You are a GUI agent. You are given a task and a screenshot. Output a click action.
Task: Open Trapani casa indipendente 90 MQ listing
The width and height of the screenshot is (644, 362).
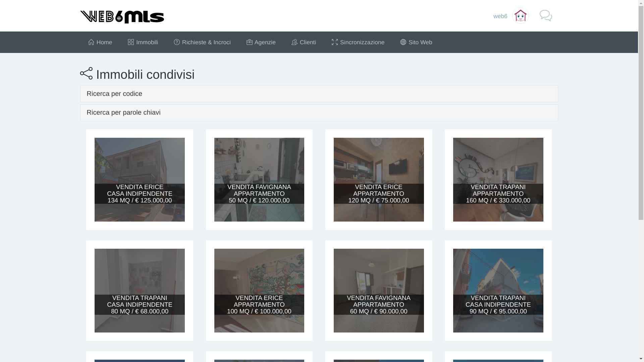pyautogui.click(x=498, y=291)
